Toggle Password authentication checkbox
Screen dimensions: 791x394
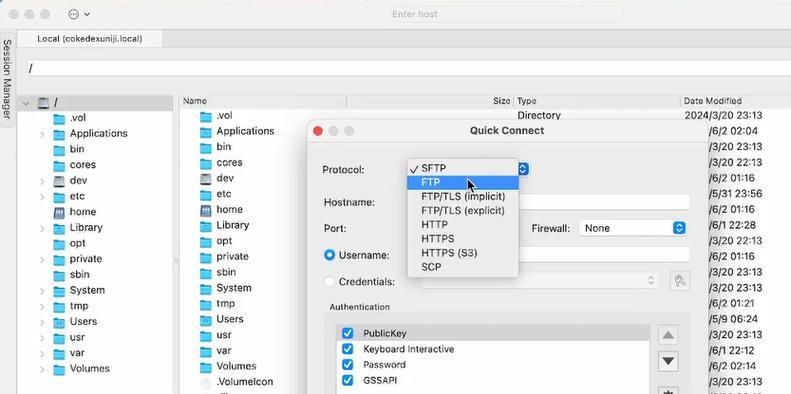tap(348, 365)
